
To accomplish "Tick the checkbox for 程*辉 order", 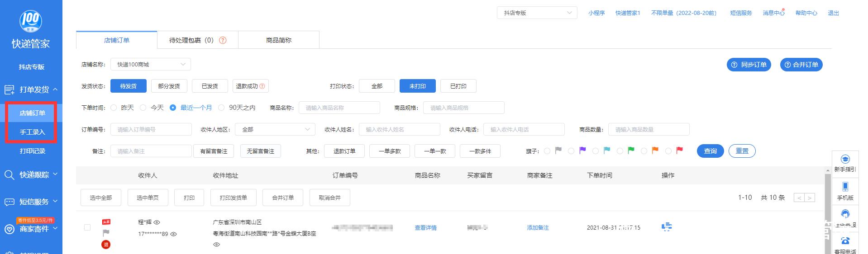I will (87, 227).
